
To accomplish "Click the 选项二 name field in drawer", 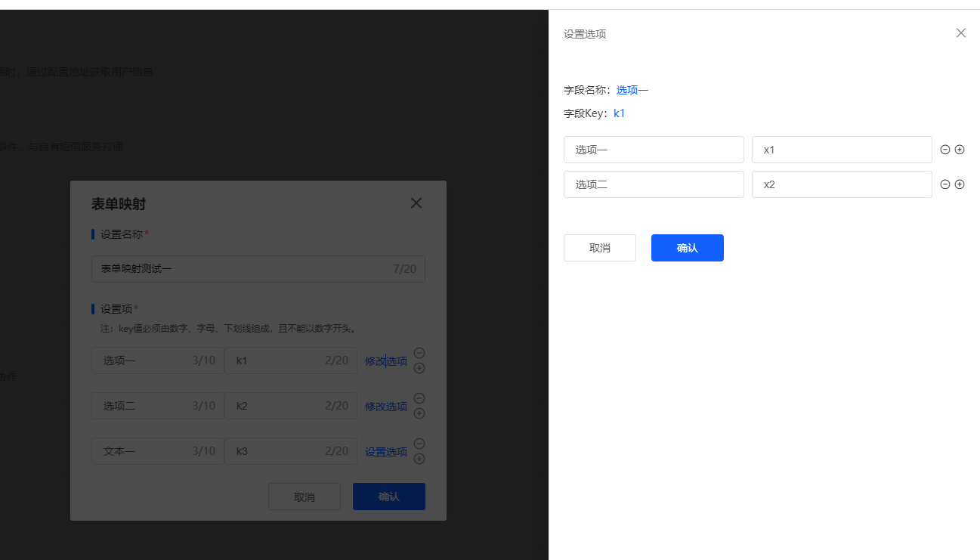I will (653, 184).
